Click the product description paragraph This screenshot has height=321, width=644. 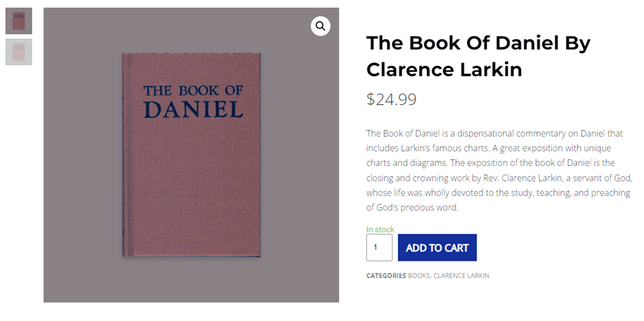click(498, 170)
